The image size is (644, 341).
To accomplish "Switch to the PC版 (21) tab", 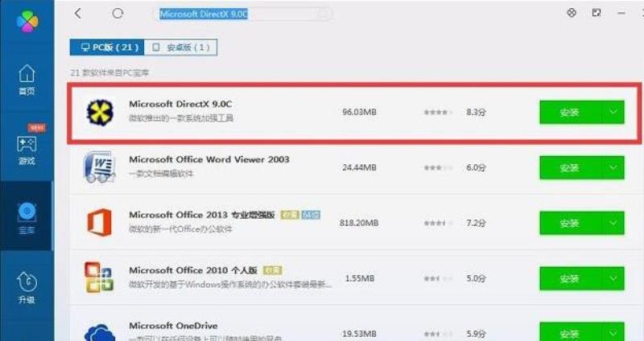I will pyautogui.click(x=107, y=47).
